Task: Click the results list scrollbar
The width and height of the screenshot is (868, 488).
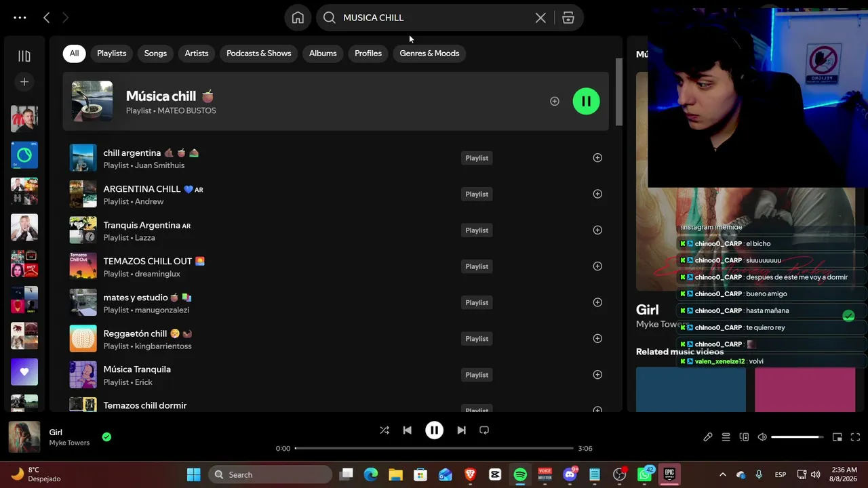Action: [618, 91]
